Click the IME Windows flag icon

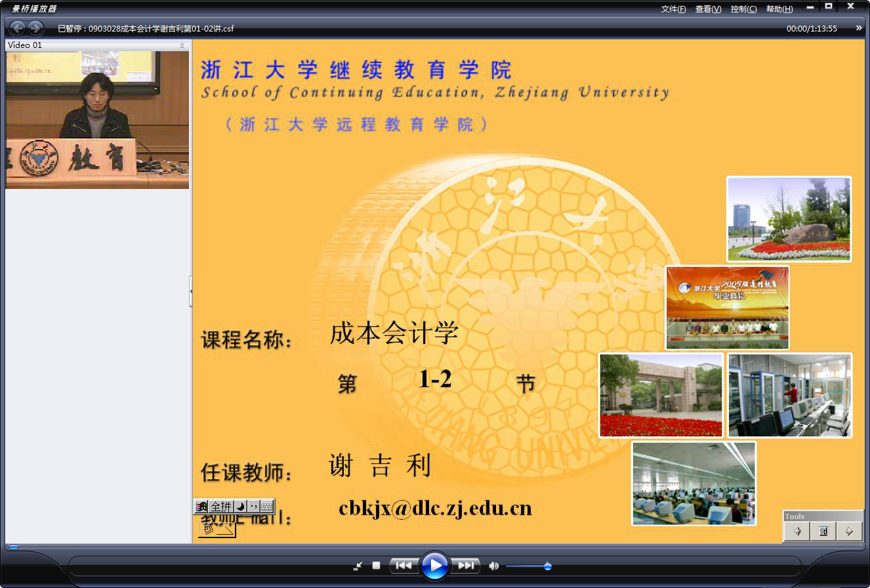202,507
